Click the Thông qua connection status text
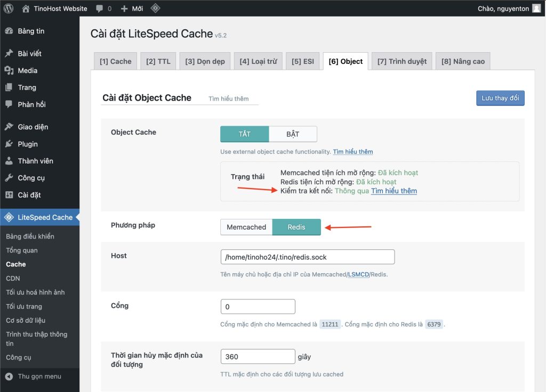The width and height of the screenshot is (546, 392). (352, 191)
